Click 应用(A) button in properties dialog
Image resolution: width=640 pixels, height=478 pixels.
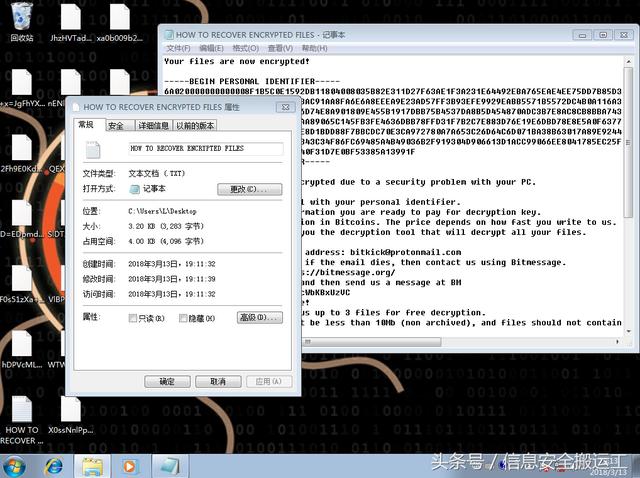tap(269, 381)
